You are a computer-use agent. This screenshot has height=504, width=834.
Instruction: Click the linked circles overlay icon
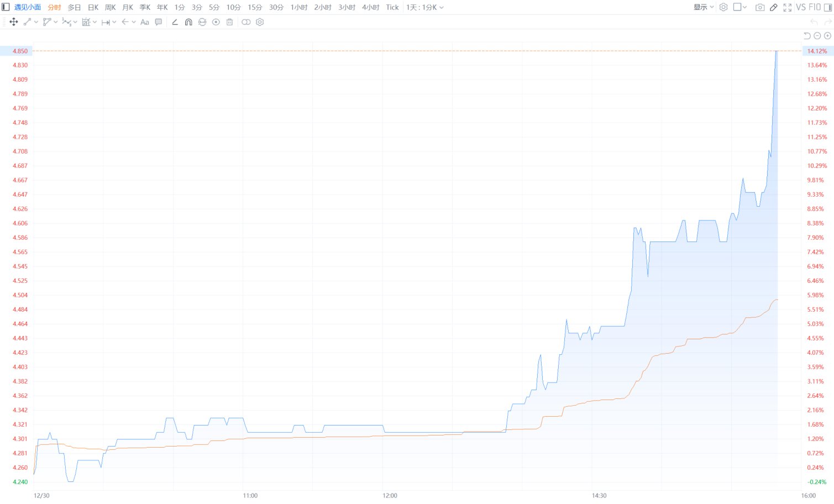pos(246,22)
